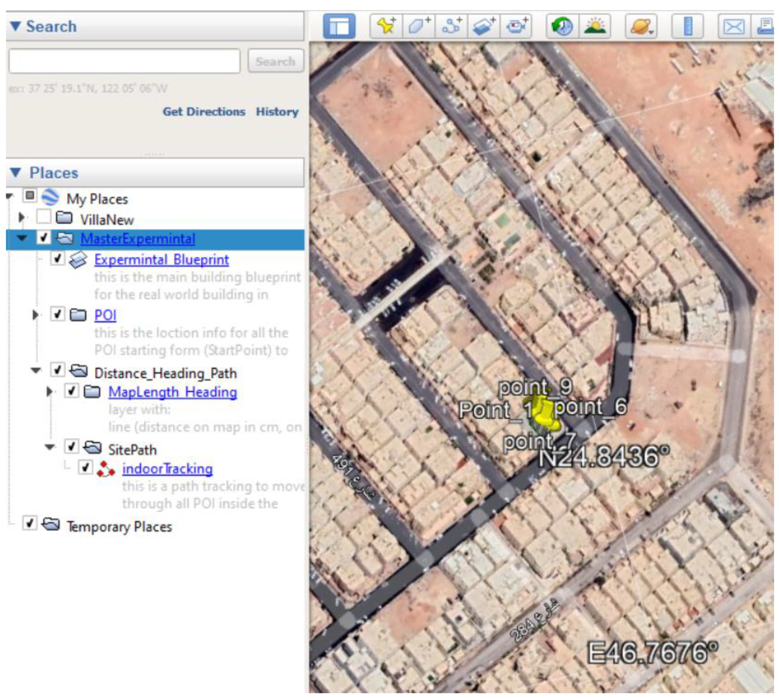The image size is (779, 700).
Task: Select the Add Polygon tool
Action: (419, 26)
